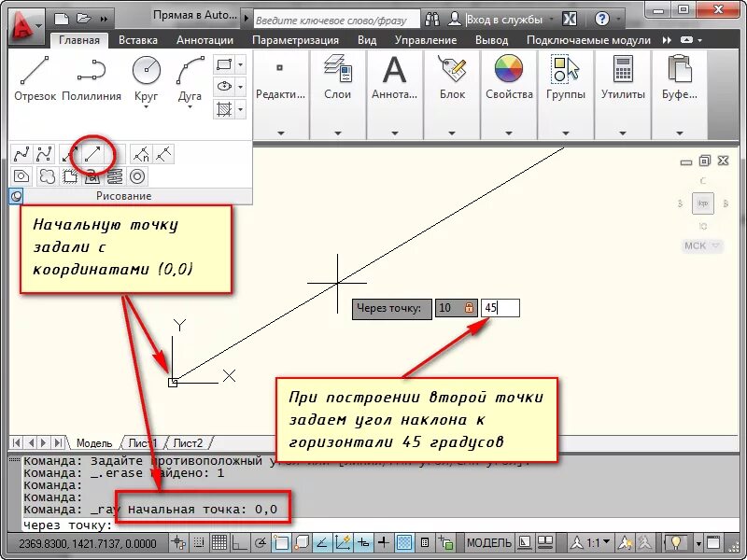Select the measure points tool icon
Image resolution: width=747 pixels, height=560 pixels.
tap(164, 154)
